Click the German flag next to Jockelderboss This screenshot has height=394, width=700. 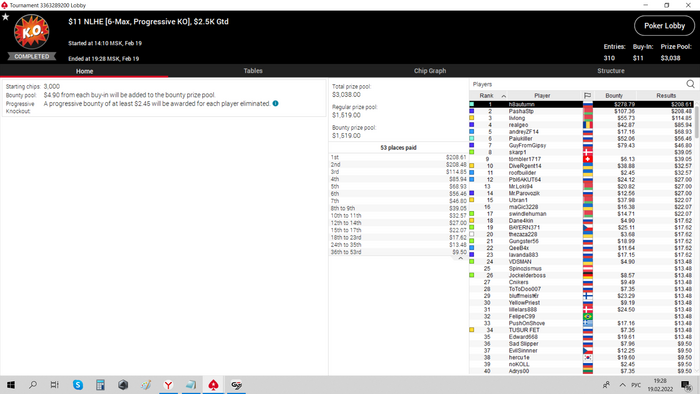[x=588, y=275]
